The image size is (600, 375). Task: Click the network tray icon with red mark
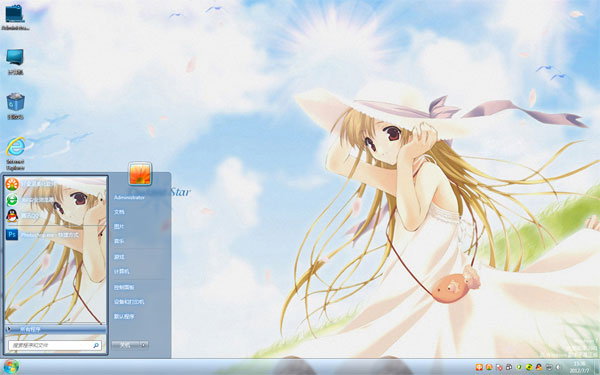point(499,367)
